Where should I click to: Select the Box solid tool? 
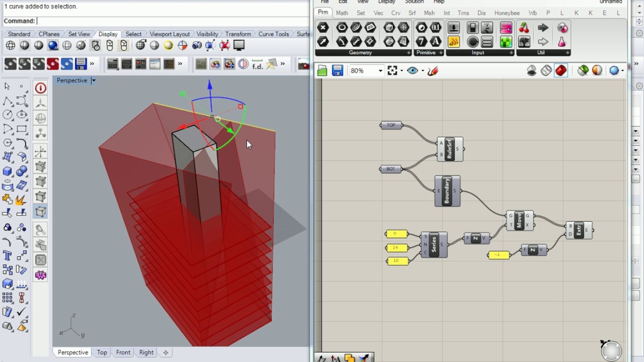coord(8,171)
